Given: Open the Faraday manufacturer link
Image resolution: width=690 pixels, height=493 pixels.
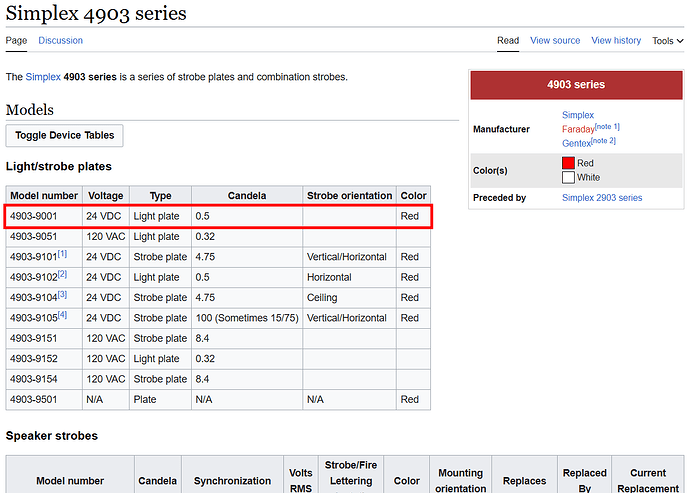Looking at the screenshot, I should tap(578, 129).
